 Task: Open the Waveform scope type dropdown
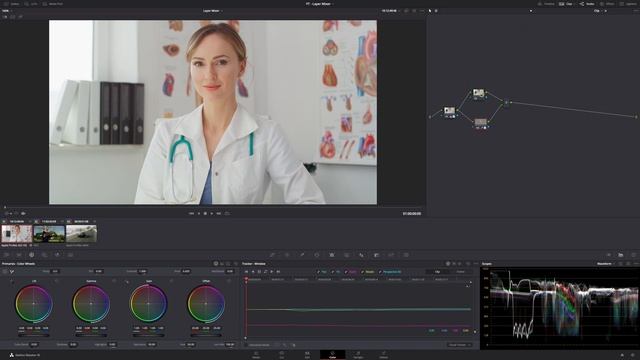606,264
